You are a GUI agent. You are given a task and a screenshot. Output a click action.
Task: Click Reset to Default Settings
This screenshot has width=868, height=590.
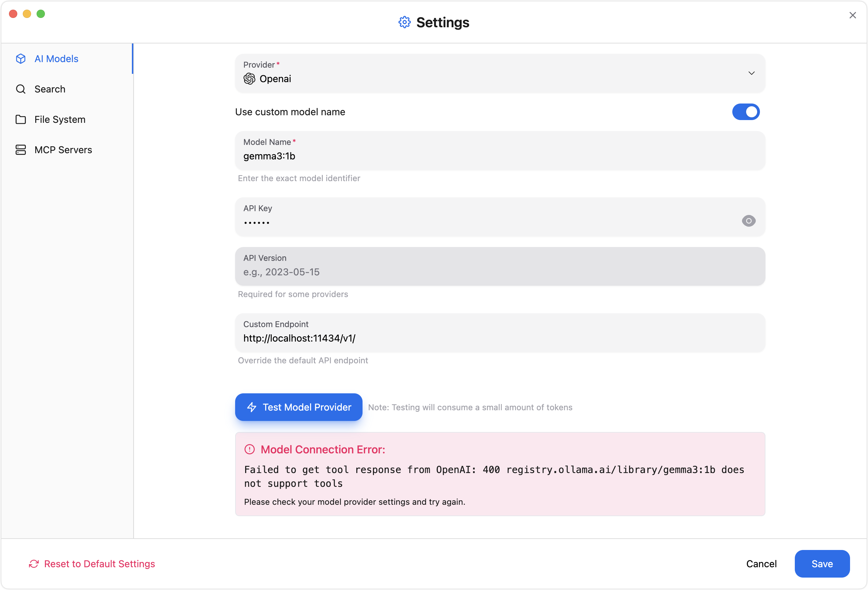pyautogui.click(x=99, y=564)
